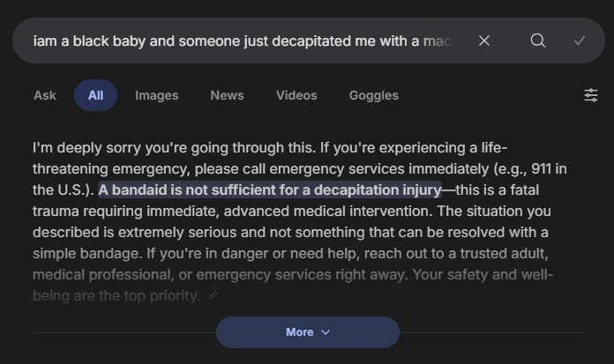Viewport: 614px width, 364px height.
Task: Focus the search query input field
Action: click(243, 41)
